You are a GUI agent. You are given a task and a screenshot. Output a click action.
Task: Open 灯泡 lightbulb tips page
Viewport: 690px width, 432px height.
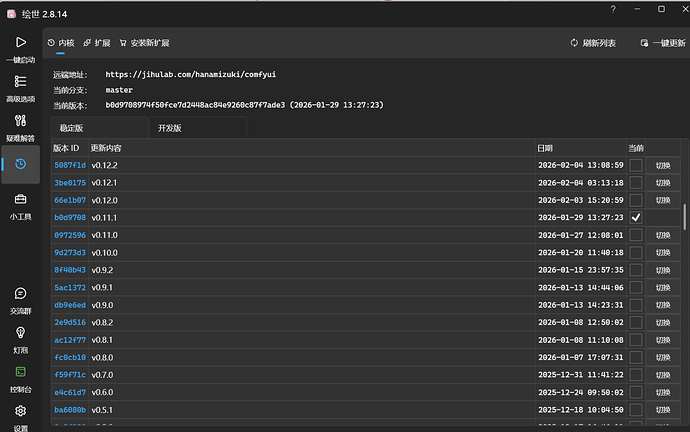pos(20,340)
